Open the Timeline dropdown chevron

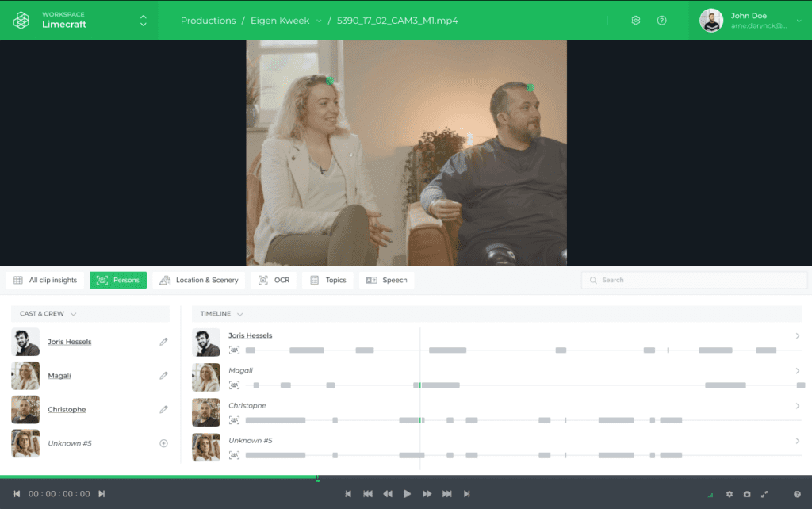click(x=239, y=314)
